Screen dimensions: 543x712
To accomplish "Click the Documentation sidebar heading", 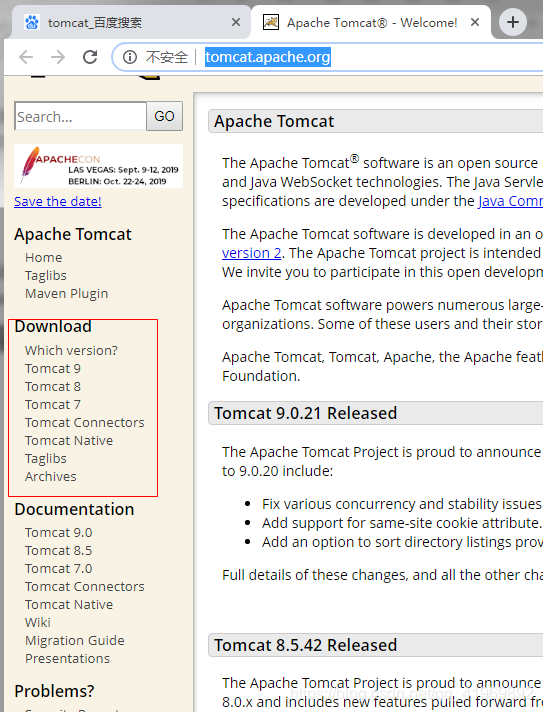I will (x=74, y=509).
